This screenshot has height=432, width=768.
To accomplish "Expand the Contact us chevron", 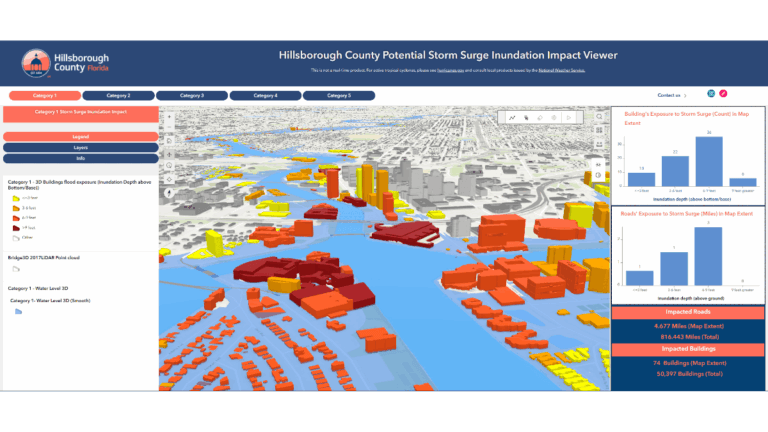I will [685, 96].
